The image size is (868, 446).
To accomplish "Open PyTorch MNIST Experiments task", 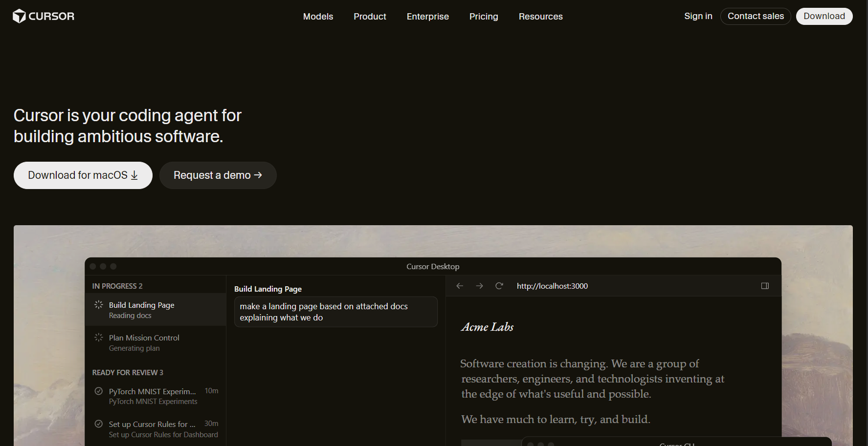I will point(156,396).
